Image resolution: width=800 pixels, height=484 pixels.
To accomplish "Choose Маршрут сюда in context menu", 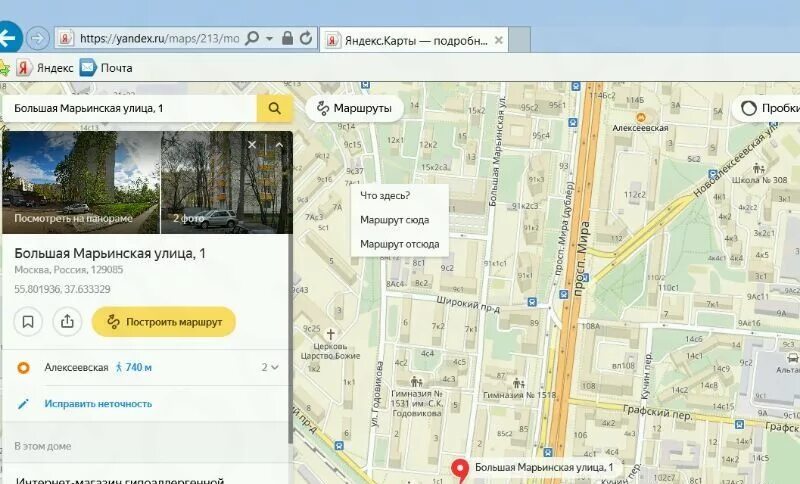I will tap(394, 220).
